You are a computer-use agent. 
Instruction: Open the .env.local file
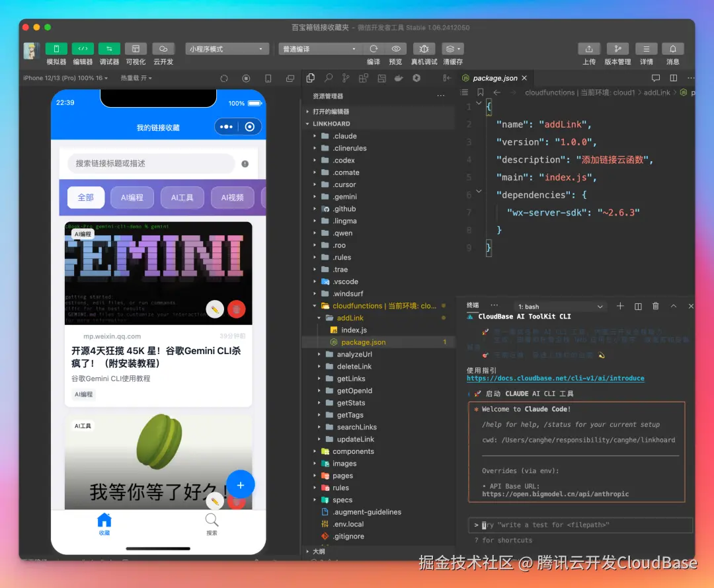coord(378,525)
